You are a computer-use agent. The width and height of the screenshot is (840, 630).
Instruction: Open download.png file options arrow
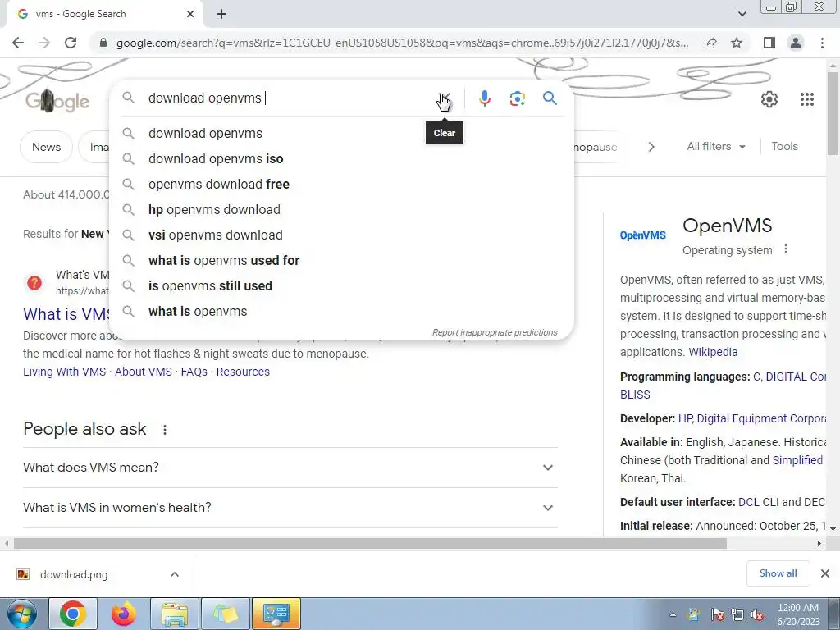[175, 574]
